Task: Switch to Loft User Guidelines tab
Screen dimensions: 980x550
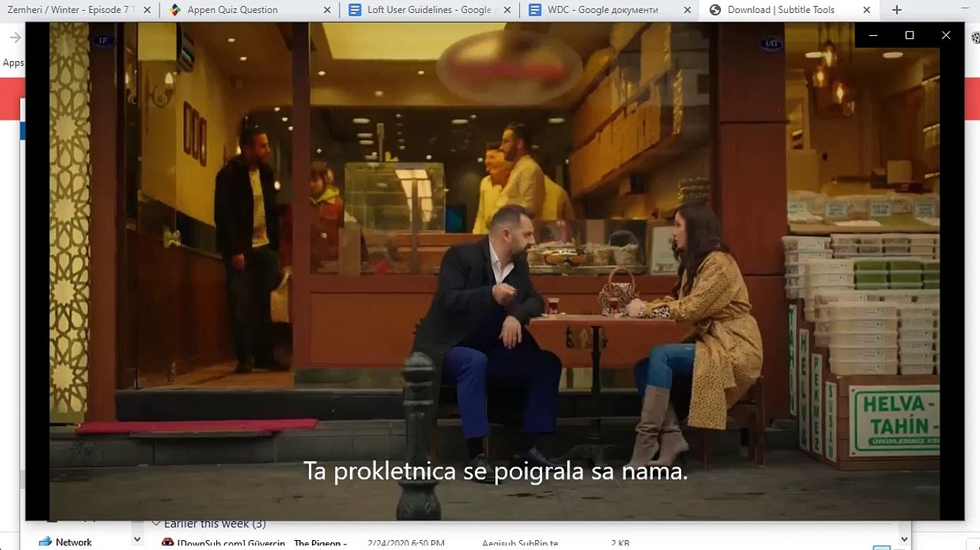Action: point(429,10)
